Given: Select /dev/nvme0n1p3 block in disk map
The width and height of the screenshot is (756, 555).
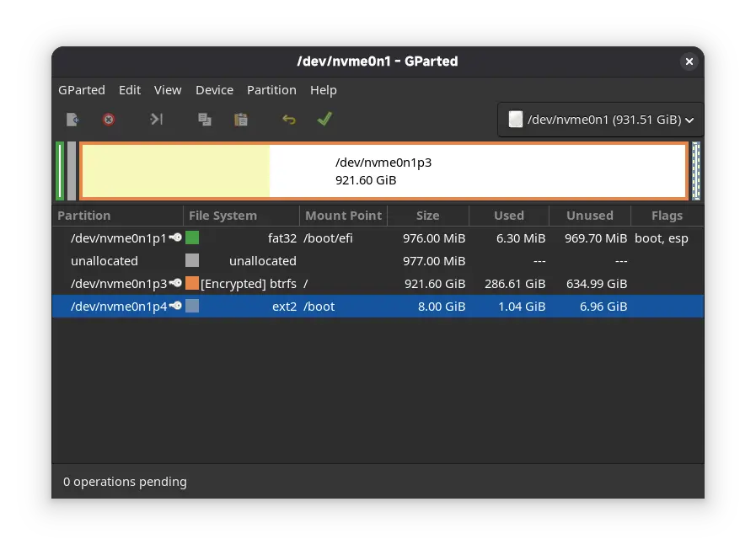Looking at the screenshot, I should tap(383, 171).
